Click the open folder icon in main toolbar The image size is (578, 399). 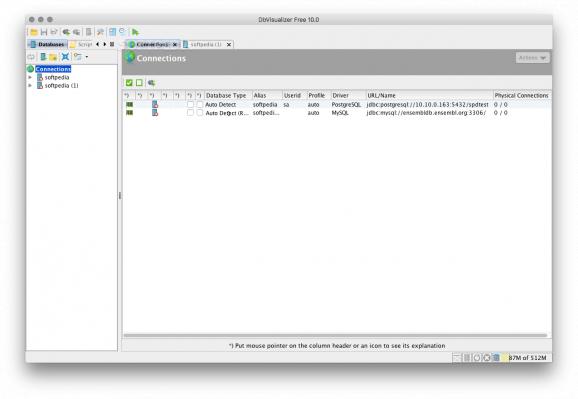click(34, 32)
